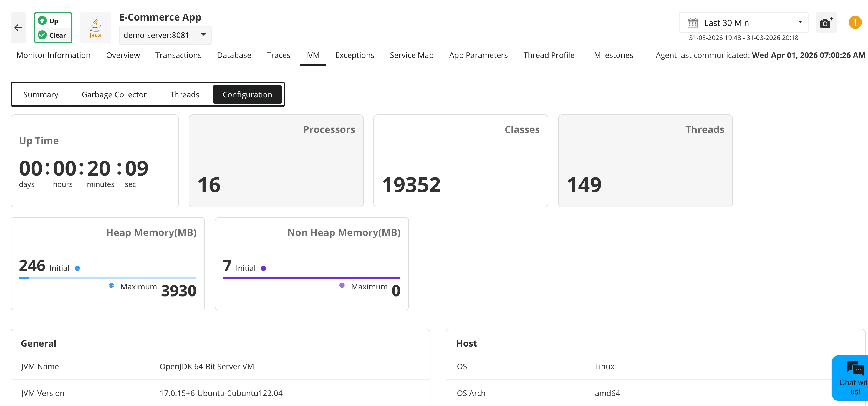Click the Up status arrow icon

point(42,20)
